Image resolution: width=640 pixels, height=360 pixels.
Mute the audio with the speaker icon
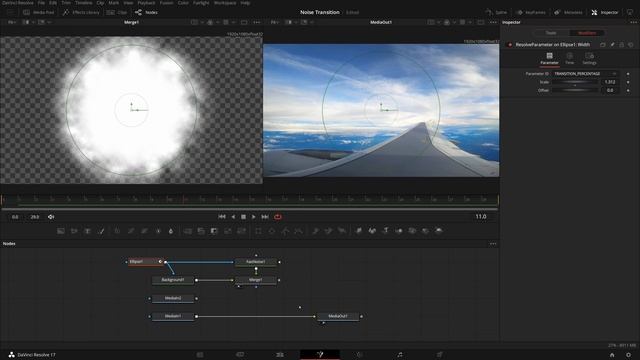pyautogui.click(x=51, y=217)
